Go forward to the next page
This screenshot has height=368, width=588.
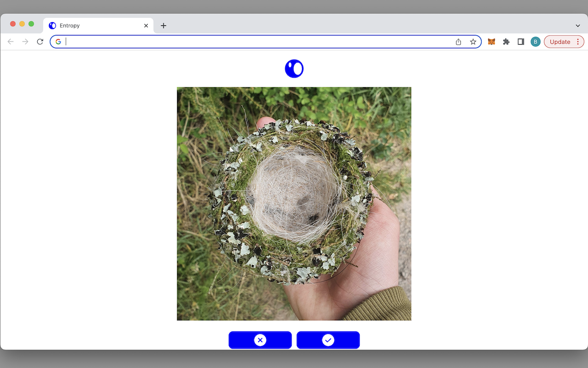click(25, 42)
